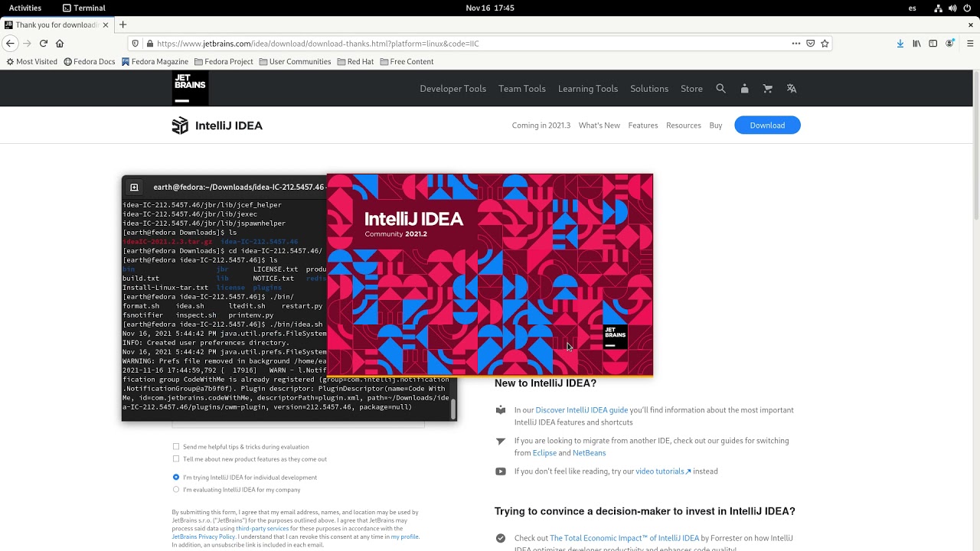Viewport: 980px width, 551px height.
Task: Open a new browser tab
Action: click(x=122, y=24)
